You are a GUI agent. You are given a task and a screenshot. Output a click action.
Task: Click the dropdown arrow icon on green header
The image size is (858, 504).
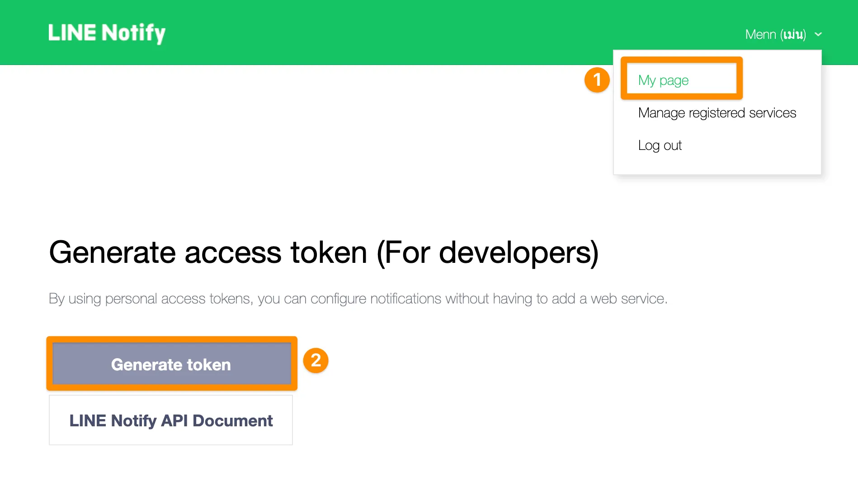[x=818, y=34]
